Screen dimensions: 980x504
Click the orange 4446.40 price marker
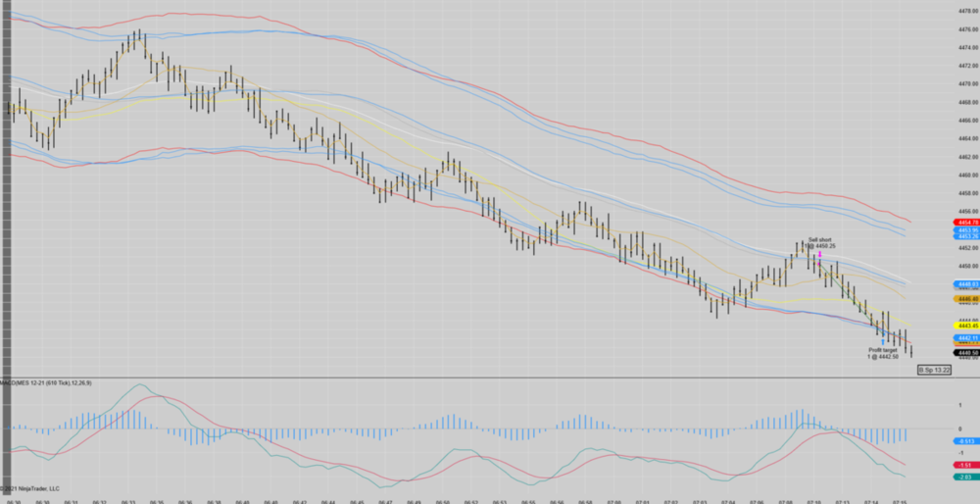(x=965, y=299)
